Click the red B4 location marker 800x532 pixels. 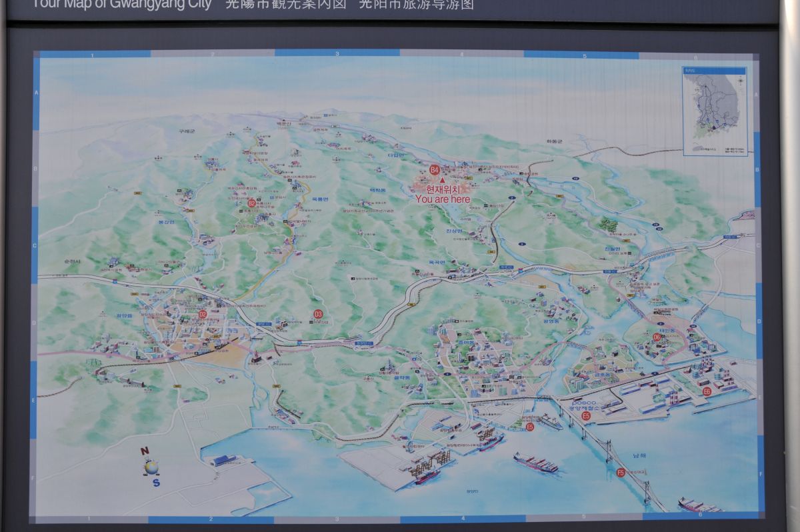click(435, 170)
